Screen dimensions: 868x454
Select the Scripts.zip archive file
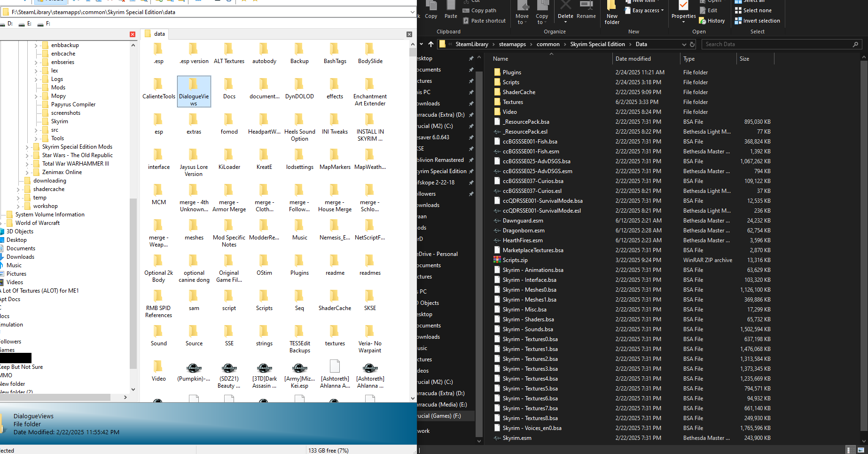[515, 260]
